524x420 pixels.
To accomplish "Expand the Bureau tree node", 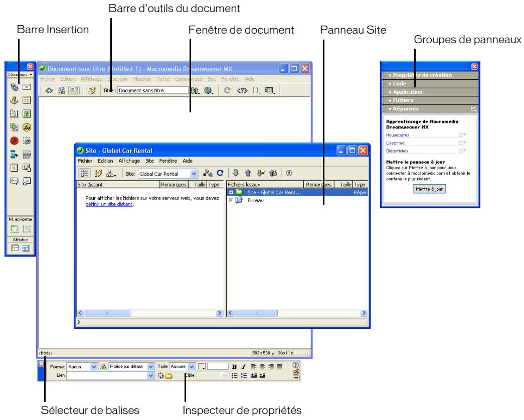I will 231,200.
